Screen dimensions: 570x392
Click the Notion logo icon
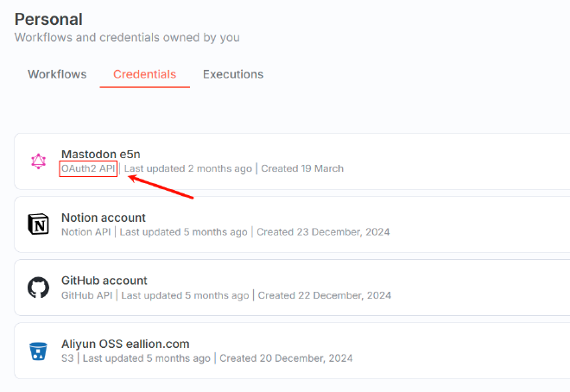(38, 224)
